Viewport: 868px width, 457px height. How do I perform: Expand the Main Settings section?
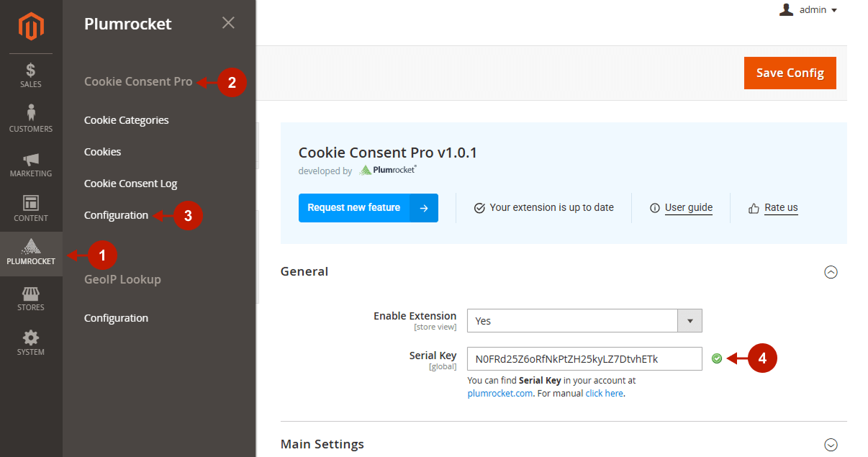click(x=831, y=445)
